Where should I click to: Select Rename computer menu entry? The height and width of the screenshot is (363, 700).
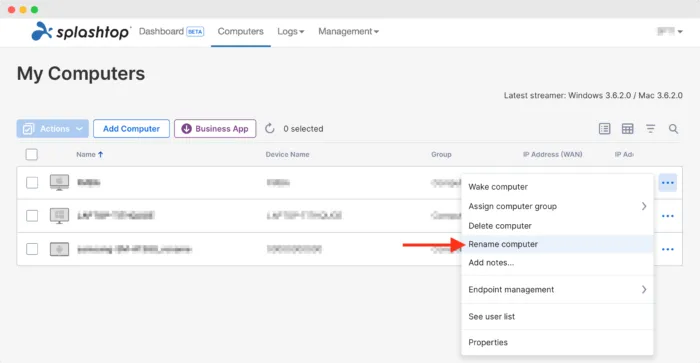click(557, 244)
